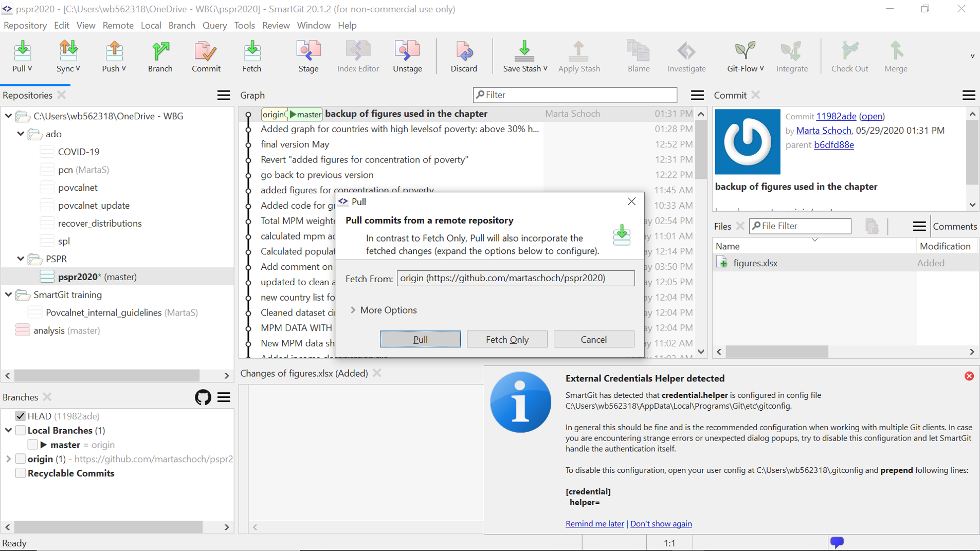Open the Index Editor tool
The height and width of the screenshot is (551, 980).
(x=358, y=56)
